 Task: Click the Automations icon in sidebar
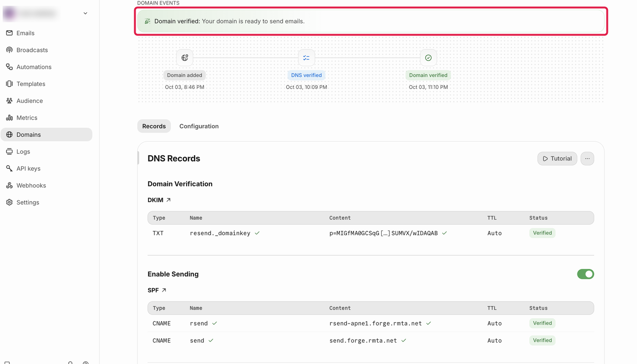(x=9, y=67)
